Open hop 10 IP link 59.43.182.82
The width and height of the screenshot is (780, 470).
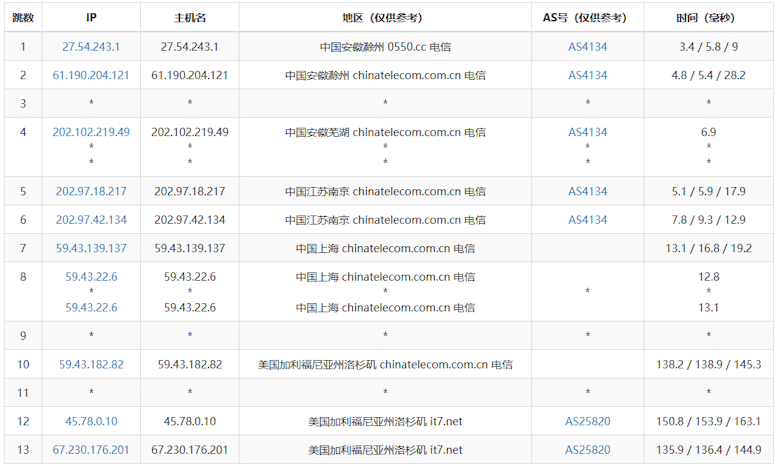(x=91, y=365)
